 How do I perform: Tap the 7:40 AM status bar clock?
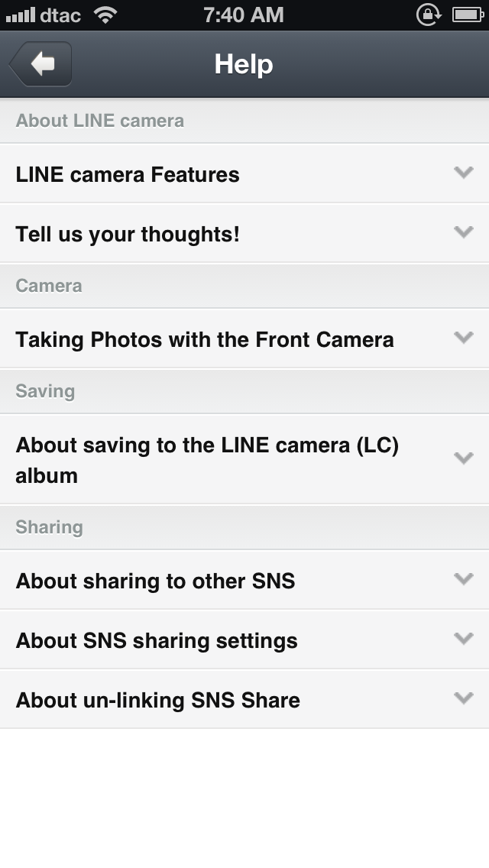[x=244, y=15]
